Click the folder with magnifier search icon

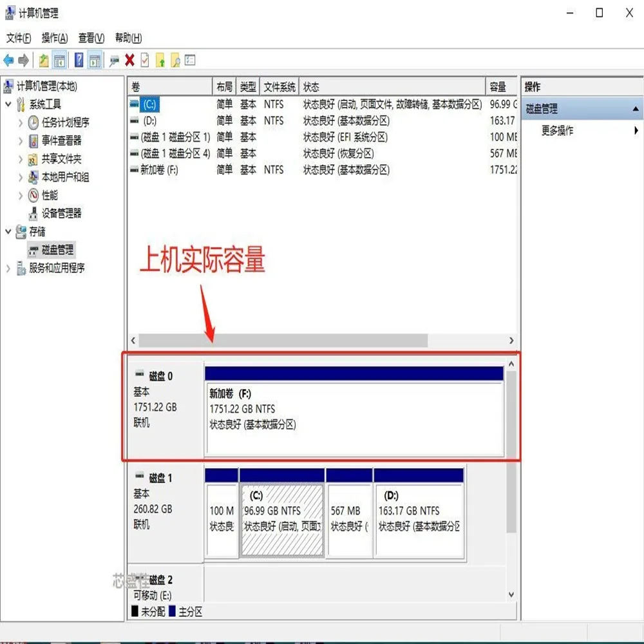point(175,61)
